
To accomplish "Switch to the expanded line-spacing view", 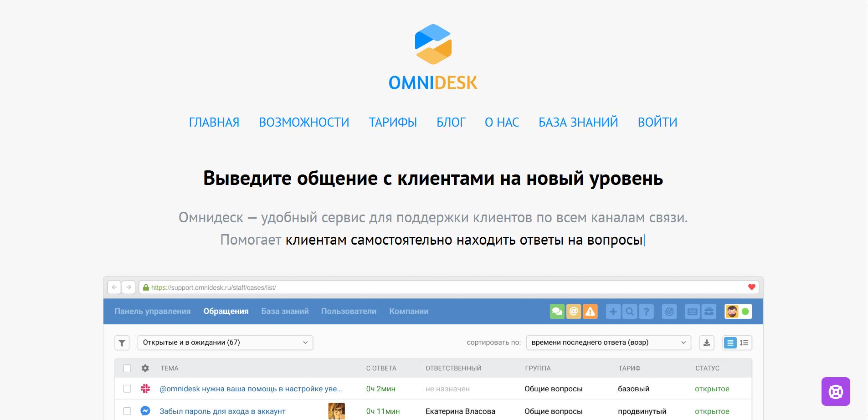I will [x=745, y=343].
